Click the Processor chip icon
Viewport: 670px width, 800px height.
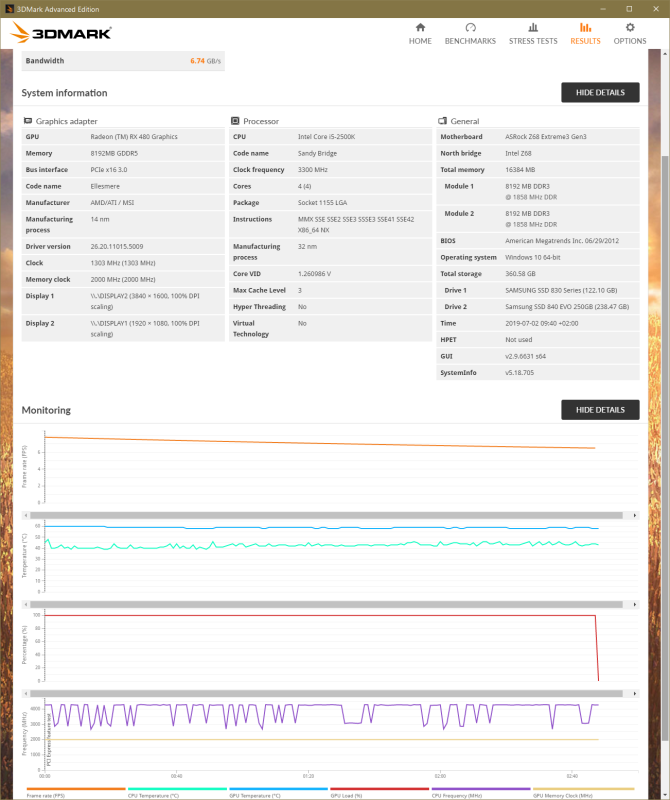pyautogui.click(x=235, y=121)
